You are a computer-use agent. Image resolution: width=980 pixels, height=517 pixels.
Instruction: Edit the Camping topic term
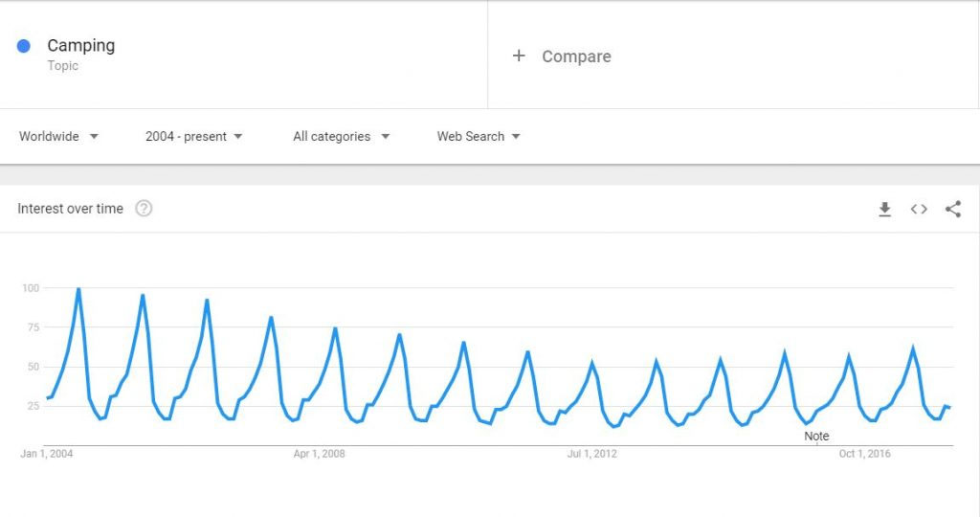click(x=81, y=46)
